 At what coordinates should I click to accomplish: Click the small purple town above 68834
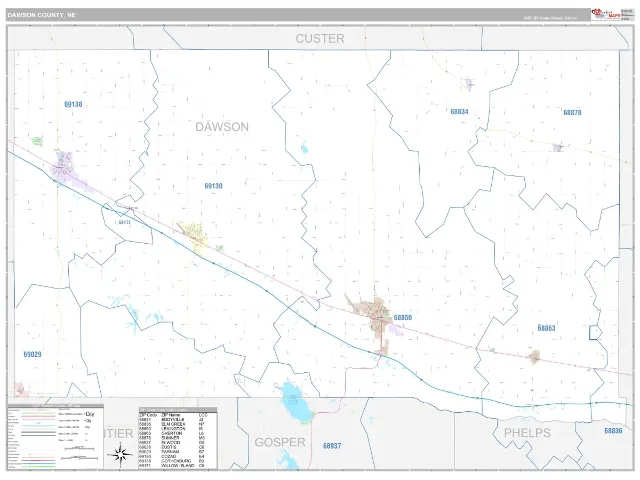469,84
